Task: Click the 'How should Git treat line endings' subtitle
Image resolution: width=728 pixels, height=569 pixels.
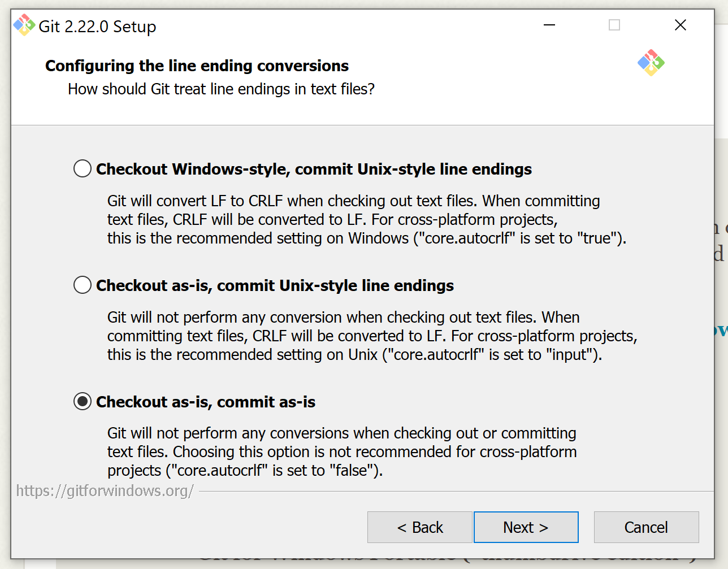Action: pyautogui.click(x=221, y=89)
